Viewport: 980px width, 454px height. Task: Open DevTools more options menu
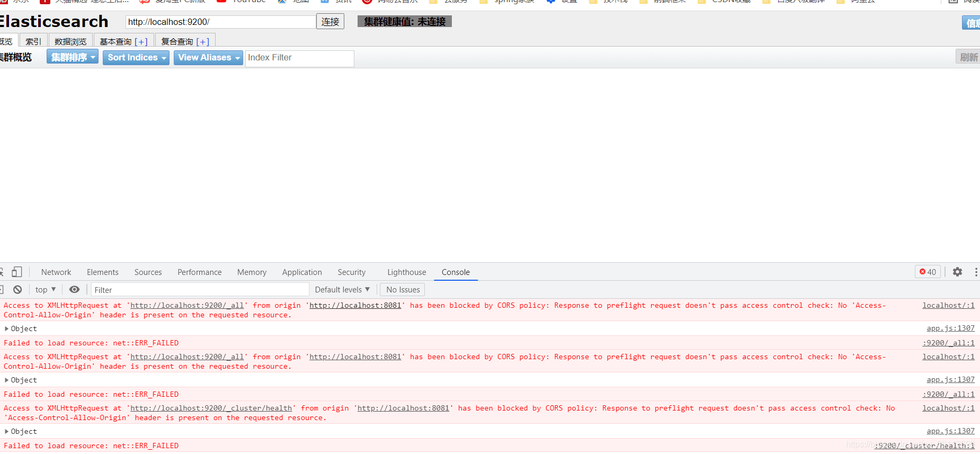(976, 272)
